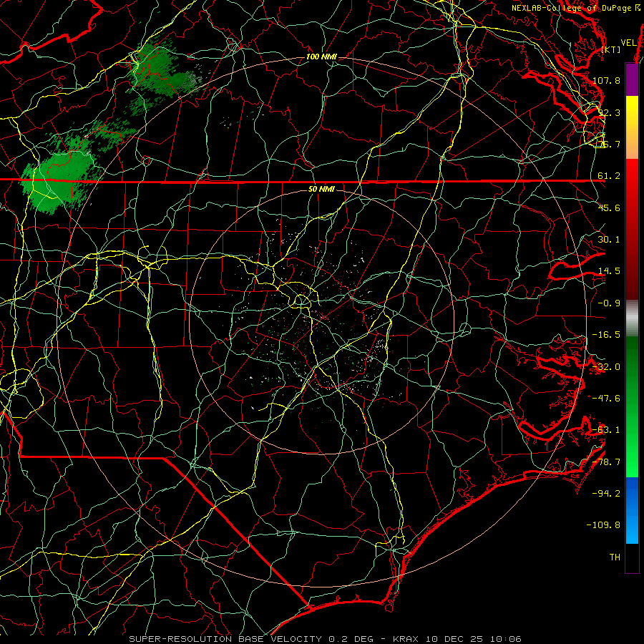
Task: Click the Super-Resolution Base Velocity caption
Action: point(325,639)
